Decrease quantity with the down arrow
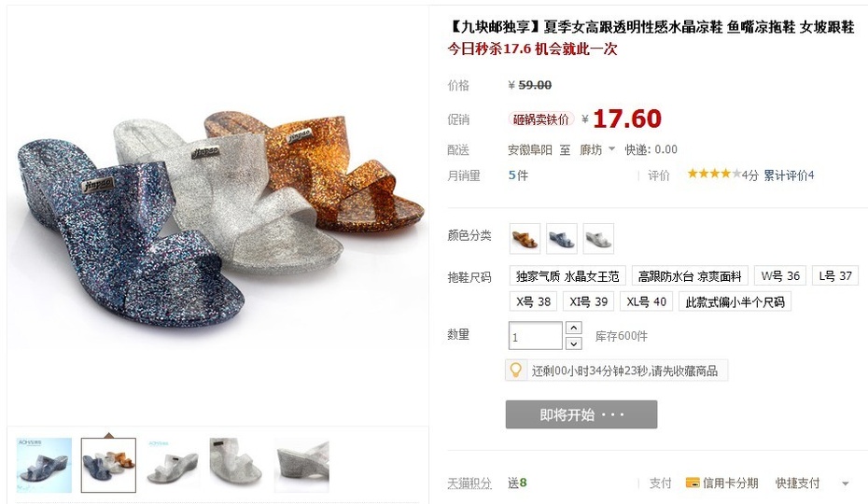The image size is (868, 504). click(x=574, y=343)
